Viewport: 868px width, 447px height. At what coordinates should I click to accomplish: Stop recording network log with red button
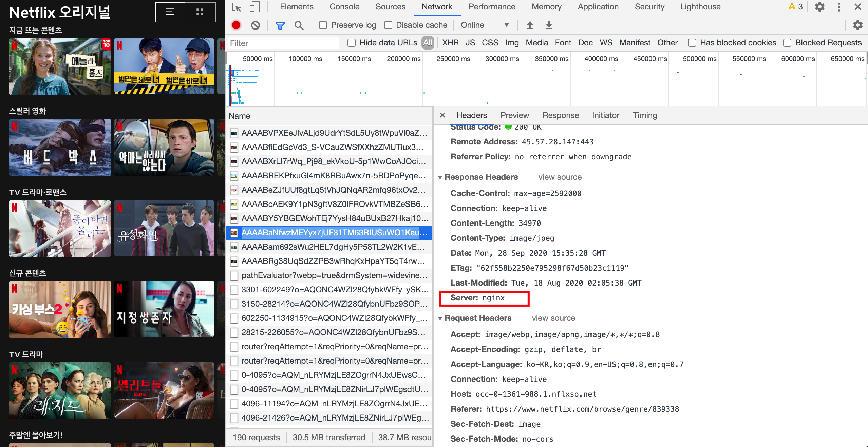point(236,25)
